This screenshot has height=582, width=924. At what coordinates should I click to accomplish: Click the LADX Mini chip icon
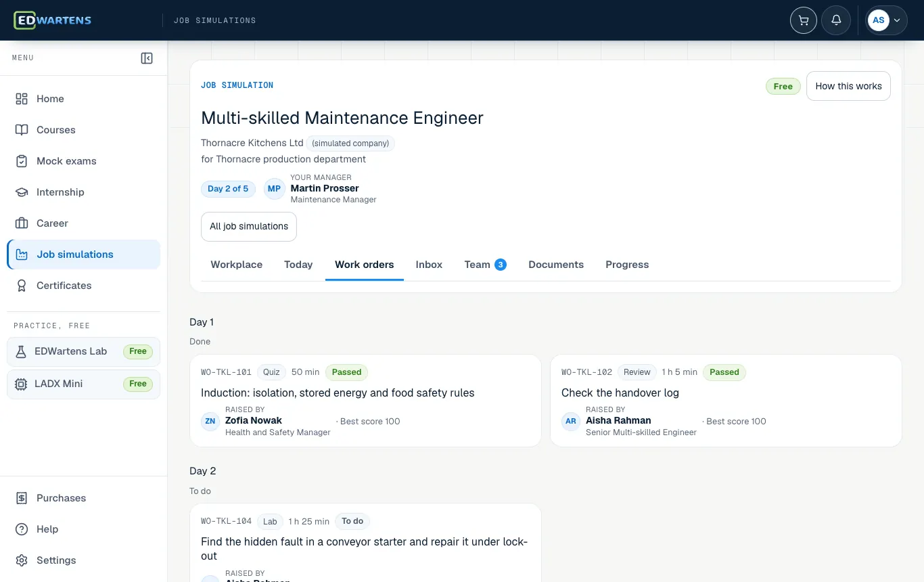coord(21,384)
